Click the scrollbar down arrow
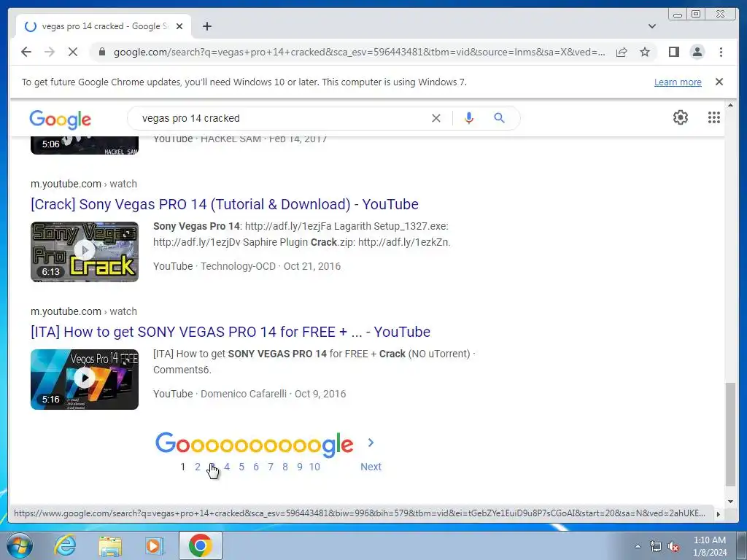747x560 pixels. pyautogui.click(x=730, y=502)
